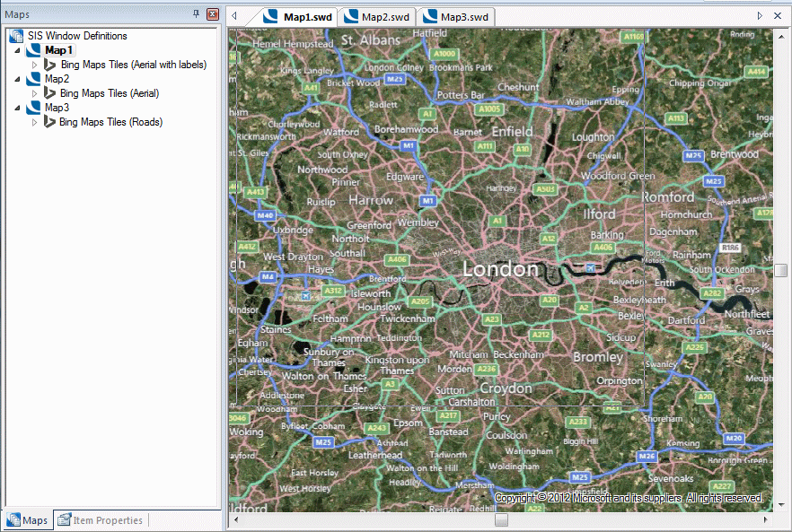Viewport: 792px width, 532px height.
Task: Click the Maps panel icon at bottom left
Action: [13, 519]
